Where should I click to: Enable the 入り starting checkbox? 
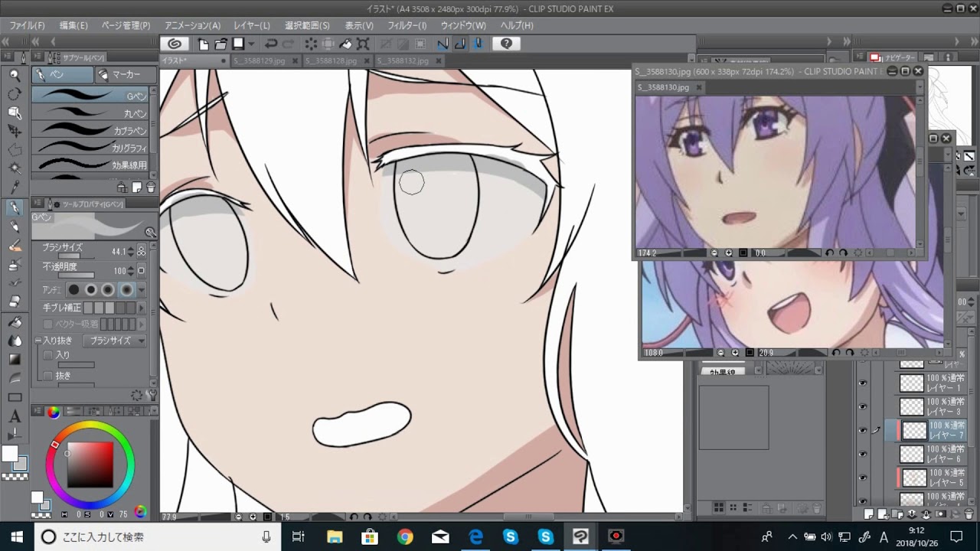[x=48, y=355]
